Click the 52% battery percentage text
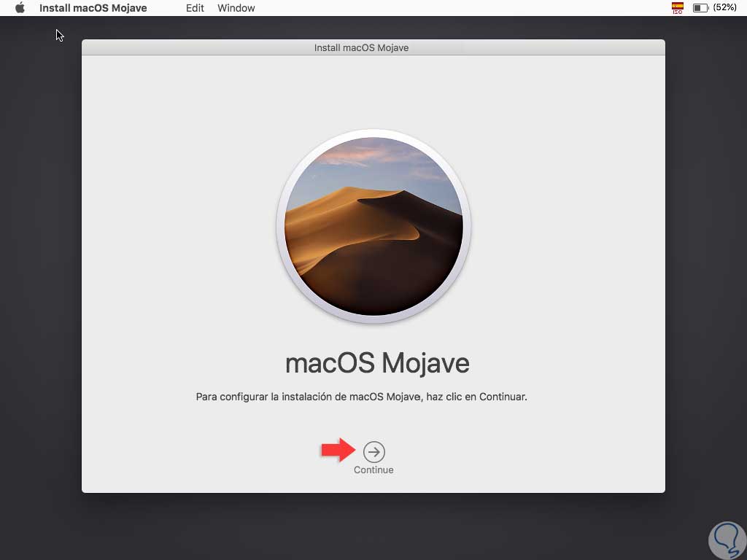Screen dimensions: 747x560 725,7
